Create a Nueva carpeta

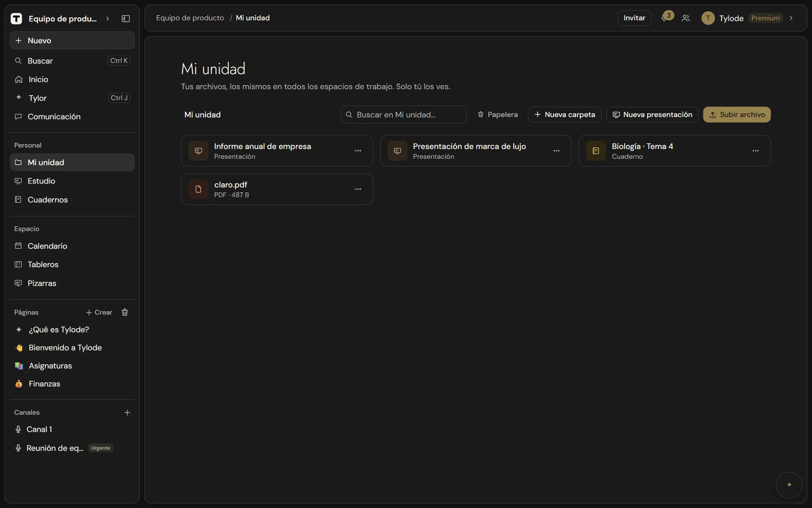pos(565,115)
